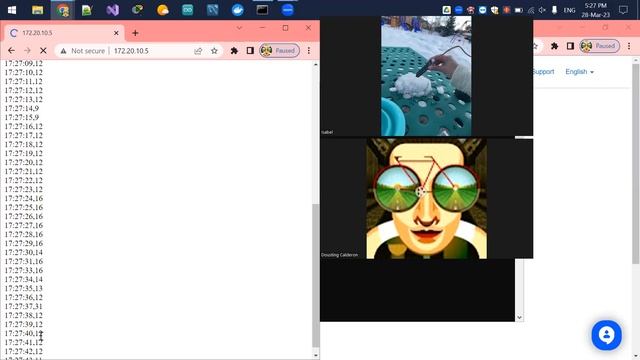Switch the ENG input language indicator
Image resolution: width=640 pixels, height=360 pixels.
tap(569, 10)
